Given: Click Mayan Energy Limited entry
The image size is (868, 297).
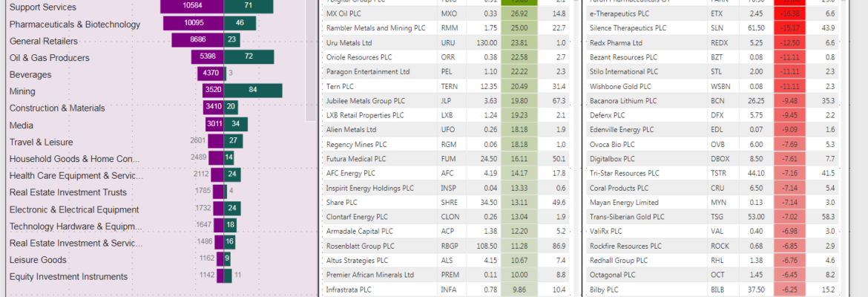Looking at the screenshot, I should tap(625, 202).
